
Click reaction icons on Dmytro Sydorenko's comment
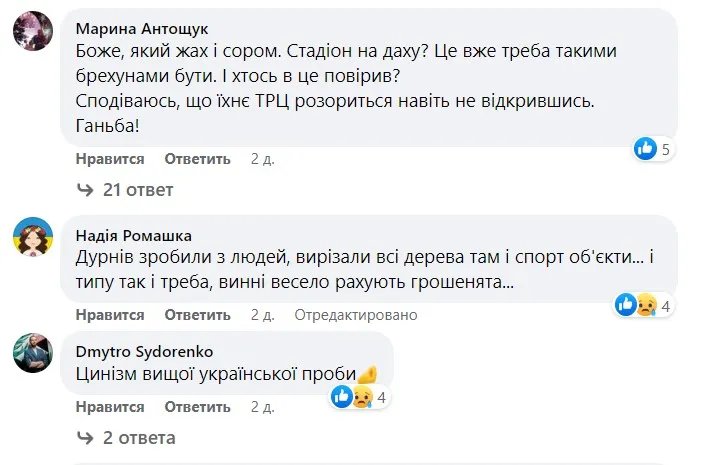pyautogui.click(x=348, y=397)
